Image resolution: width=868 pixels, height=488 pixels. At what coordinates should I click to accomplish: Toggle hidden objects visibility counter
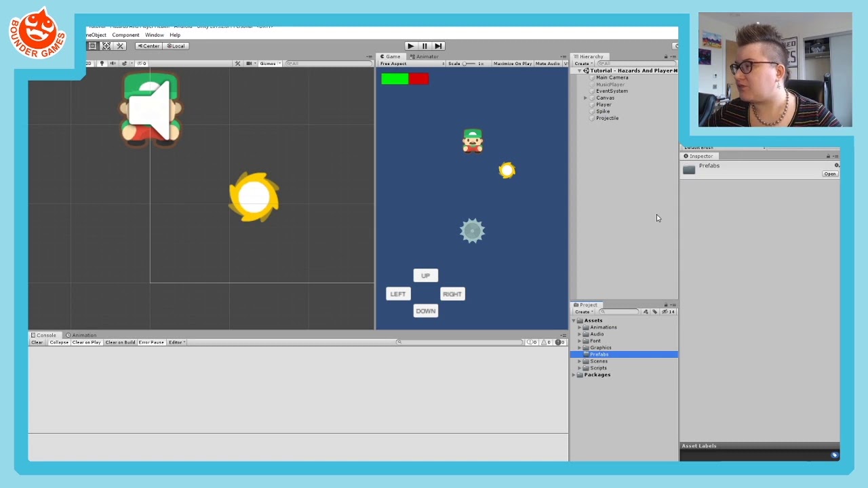click(x=142, y=64)
